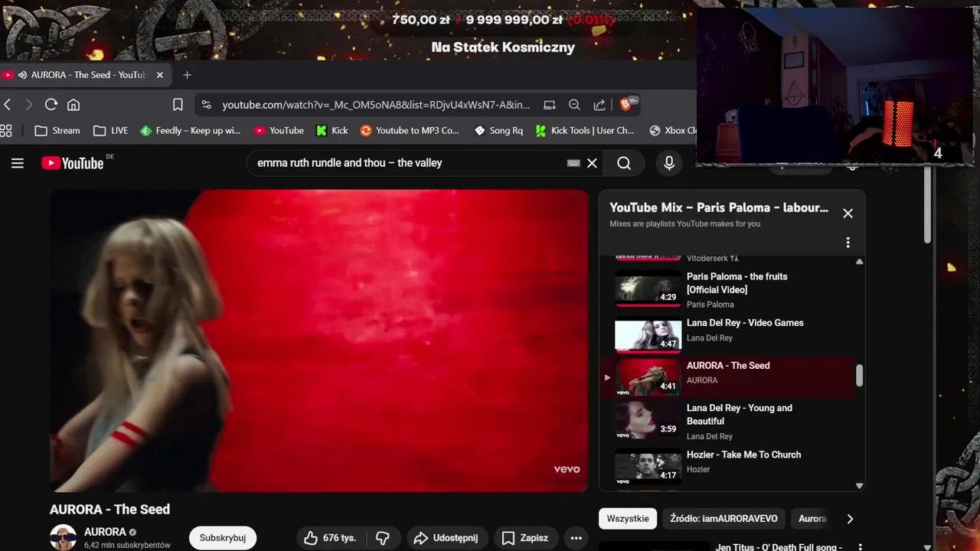
Task: Reload the page
Action: (51, 105)
